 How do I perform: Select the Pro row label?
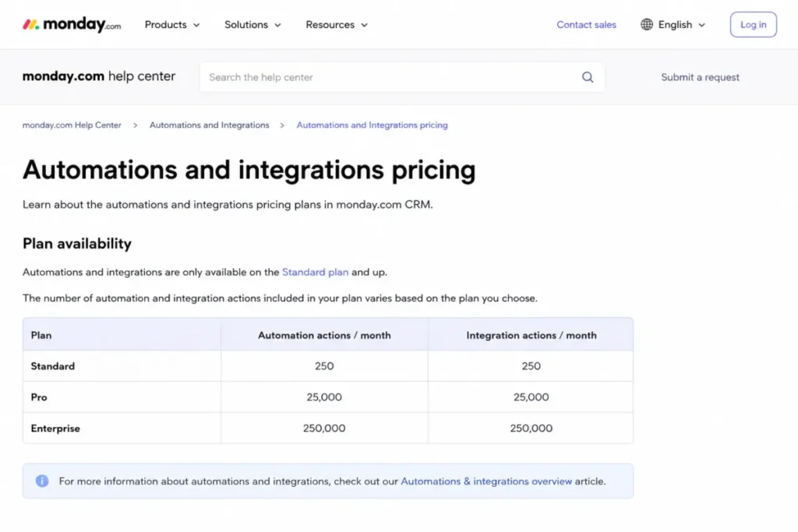39,397
